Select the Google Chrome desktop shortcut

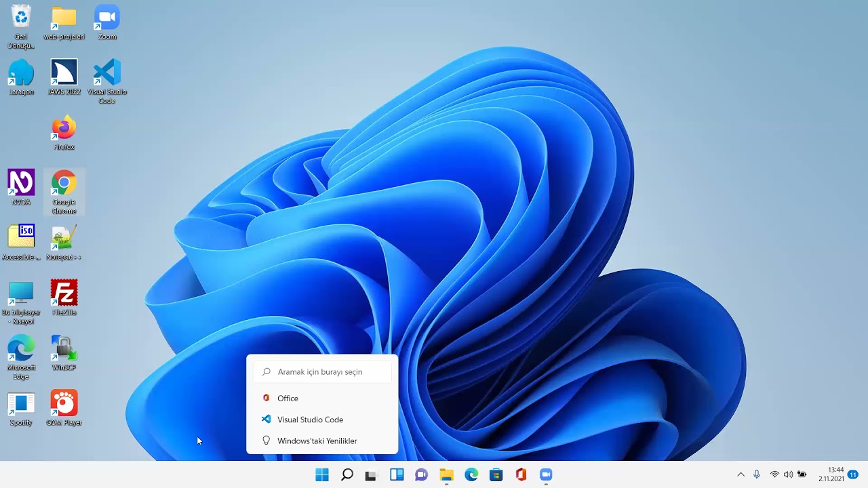(64, 192)
